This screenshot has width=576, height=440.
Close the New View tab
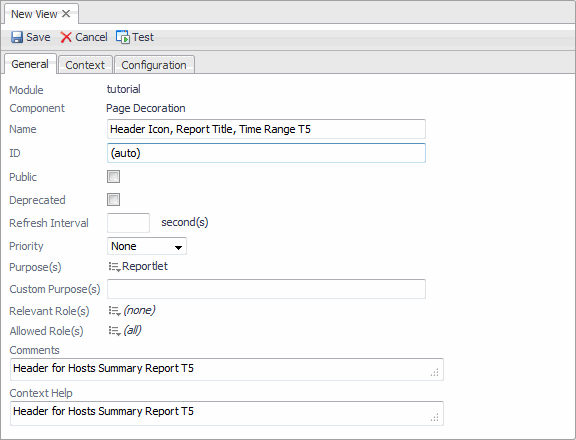pos(66,14)
